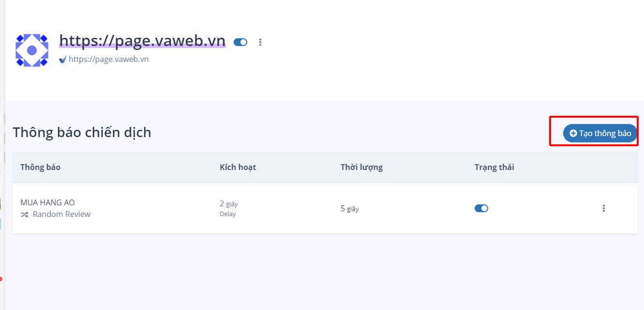Click the vaweb site logo icon
Image resolution: width=644 pixels, height=310 pixels.
[32, 50]
